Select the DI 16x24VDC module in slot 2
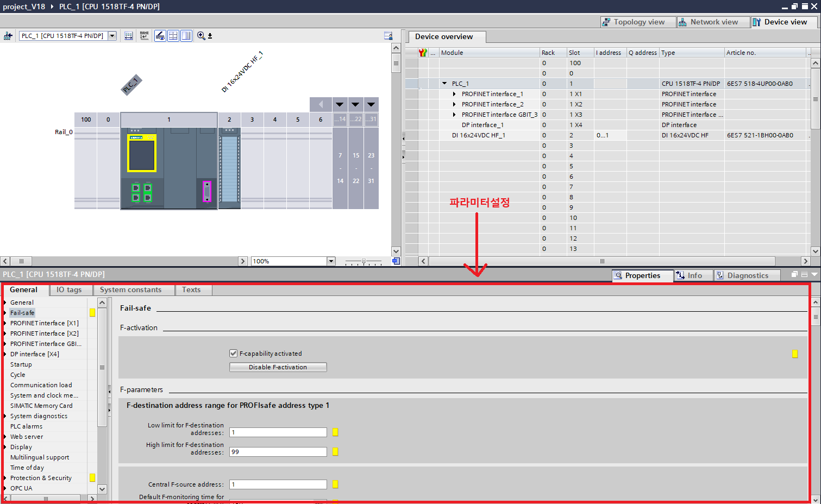The height and width of the screenshot is (504, 821). click(229, 168)
